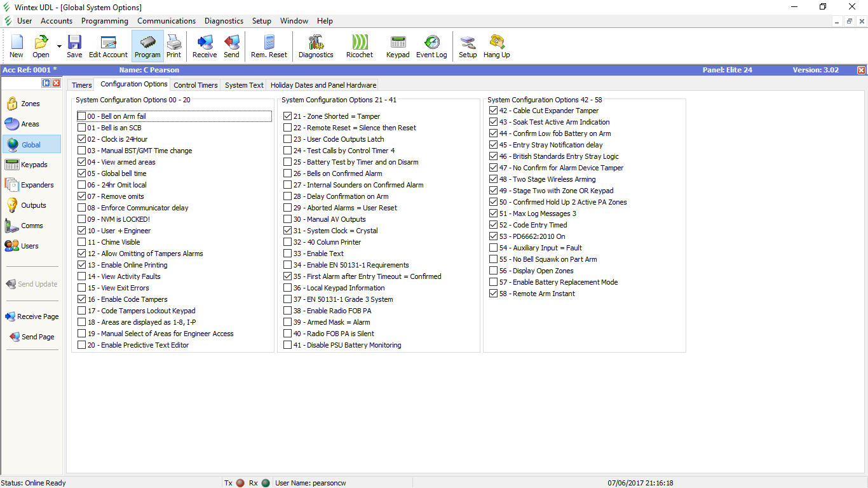Screen dimensions: 868x488
Task: Switch to the Control Timers tab
Action: tap(196, 85)
